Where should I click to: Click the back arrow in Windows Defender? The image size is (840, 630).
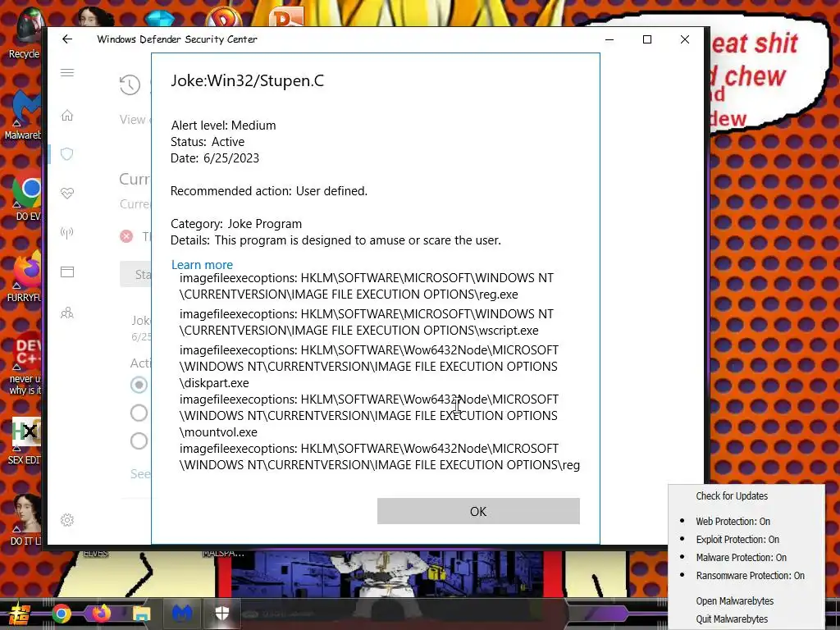click(x=67, y=39)
